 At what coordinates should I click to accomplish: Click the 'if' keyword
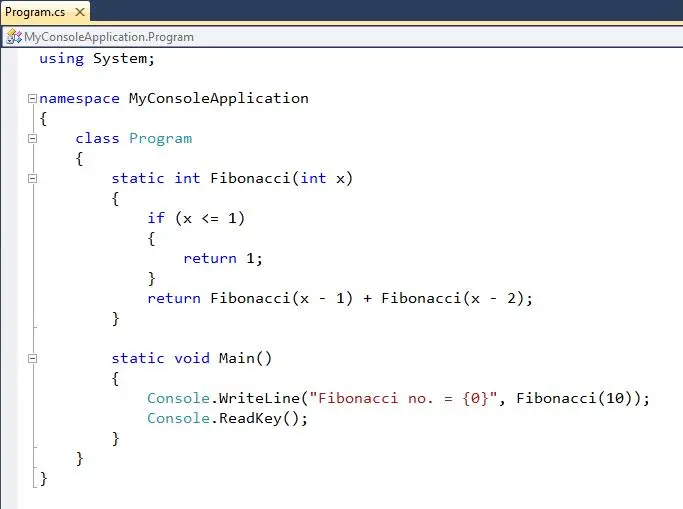pyautogui.click(x=156, y=218)
